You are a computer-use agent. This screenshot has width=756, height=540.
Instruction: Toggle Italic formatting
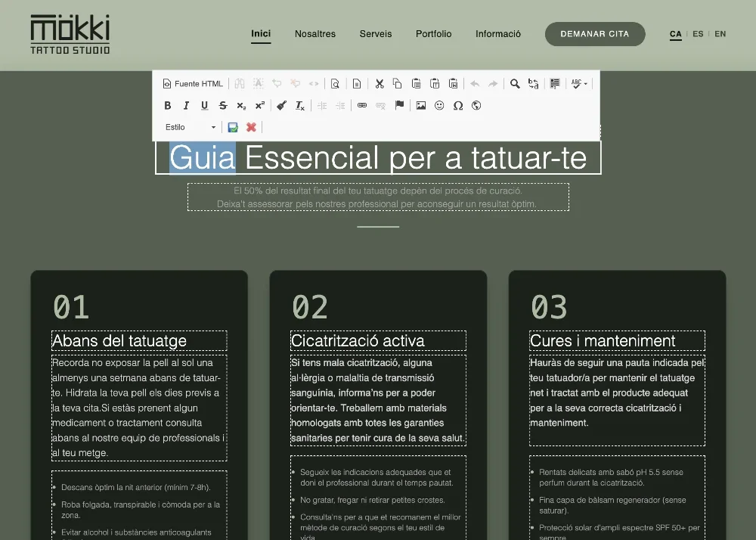coord(186,106)
